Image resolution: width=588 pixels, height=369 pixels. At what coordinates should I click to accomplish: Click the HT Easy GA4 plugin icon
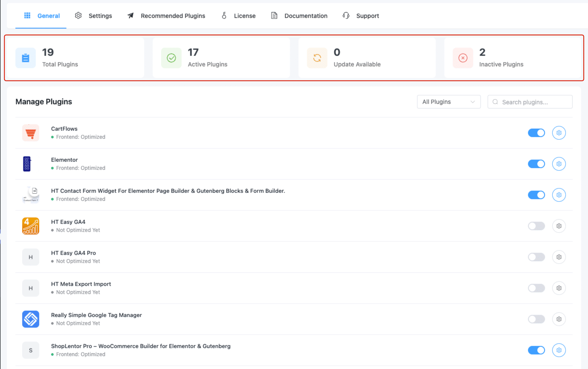(31, 226)
